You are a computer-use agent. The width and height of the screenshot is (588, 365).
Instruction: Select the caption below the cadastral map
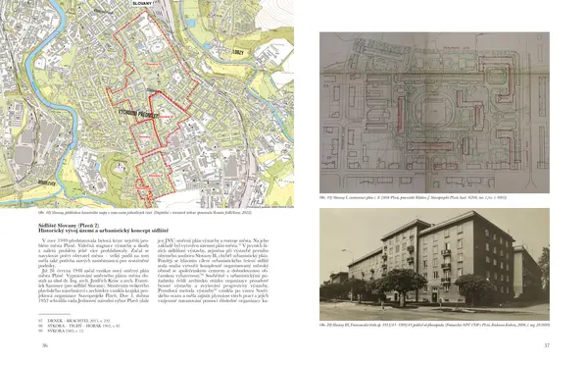(145, 213)
